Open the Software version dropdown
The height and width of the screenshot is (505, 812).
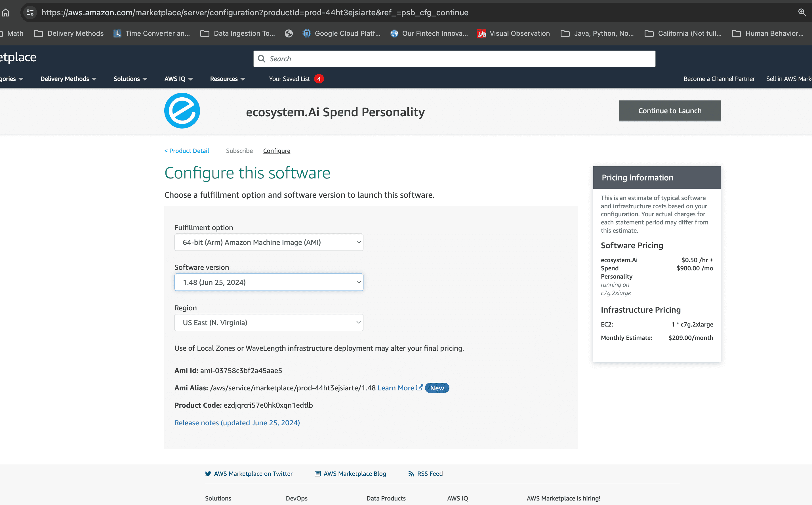[269, 282]
